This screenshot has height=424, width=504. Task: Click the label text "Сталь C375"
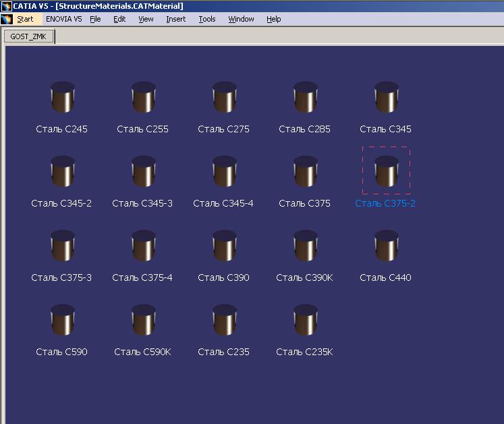(x=305, y=203)
